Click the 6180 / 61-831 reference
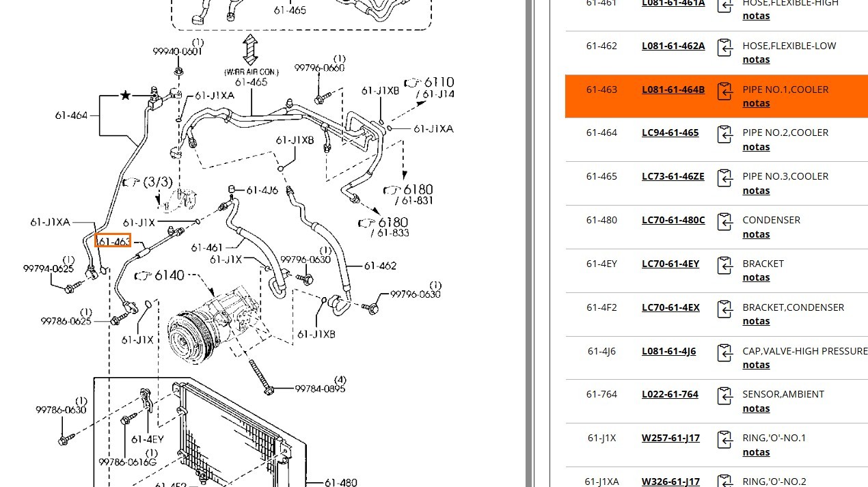 tap(409, 195)
